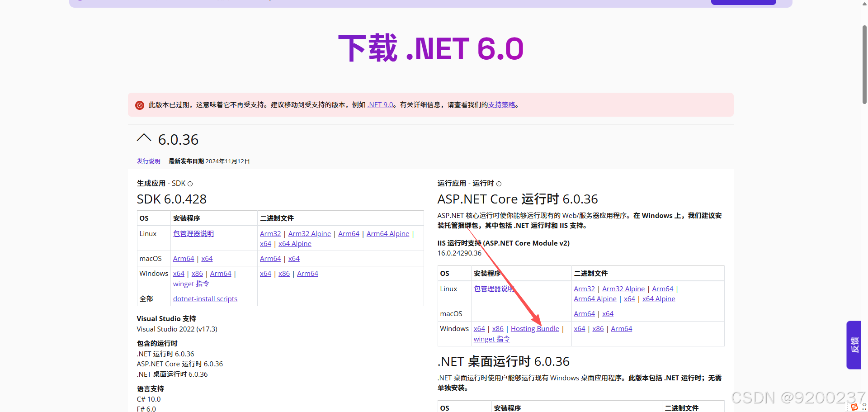Download ASP.NET Core Windows x64 binary
Viewport: 868px width, 412px height.
pos(579,328)
